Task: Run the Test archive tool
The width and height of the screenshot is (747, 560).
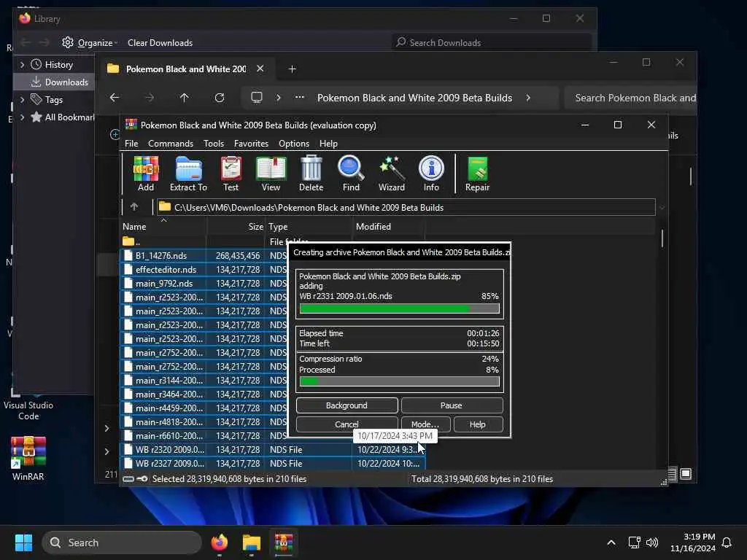Action: 231,174
